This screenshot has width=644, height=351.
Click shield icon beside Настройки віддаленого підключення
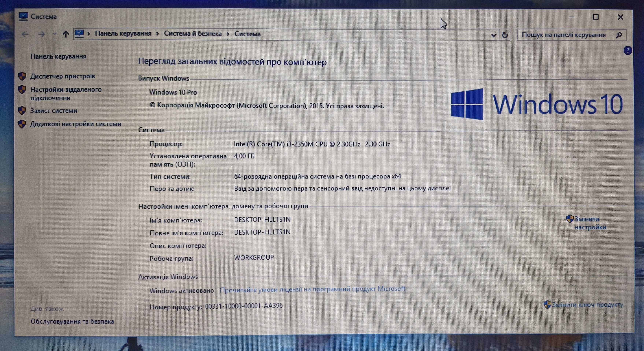coord(22,90)
